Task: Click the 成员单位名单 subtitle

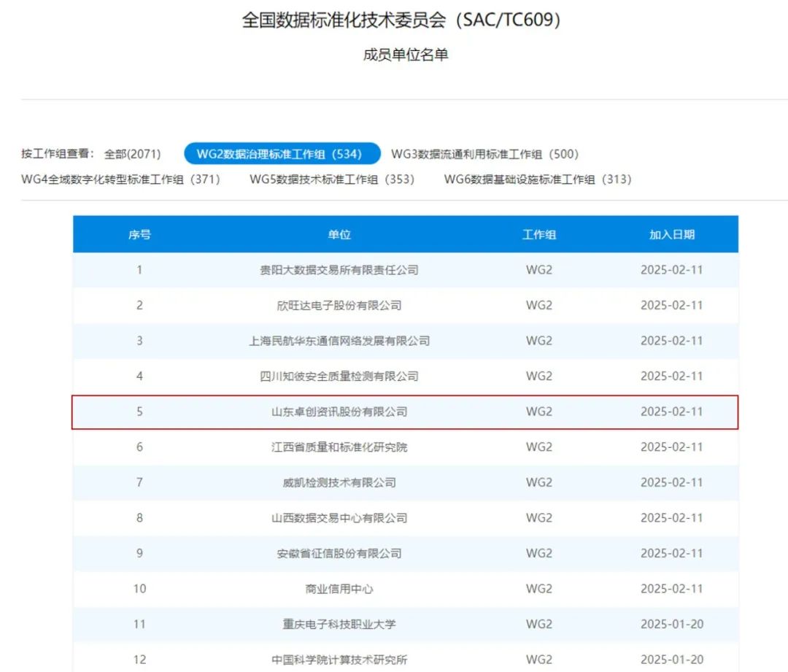Action: click(406, 55)
